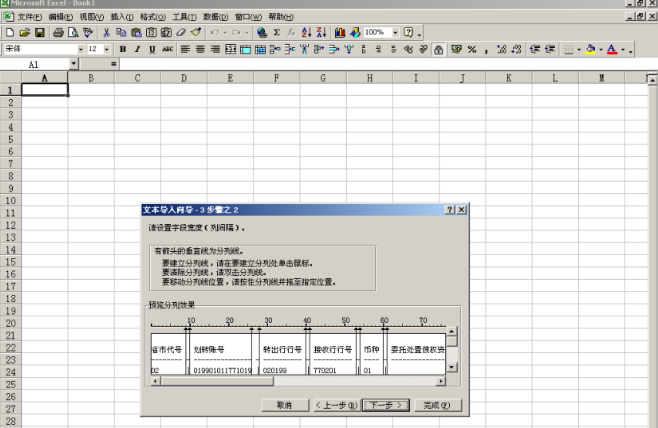Click preview vertical scroll down arrow
This screenshot has width=658, height=428.
point(452,367)
